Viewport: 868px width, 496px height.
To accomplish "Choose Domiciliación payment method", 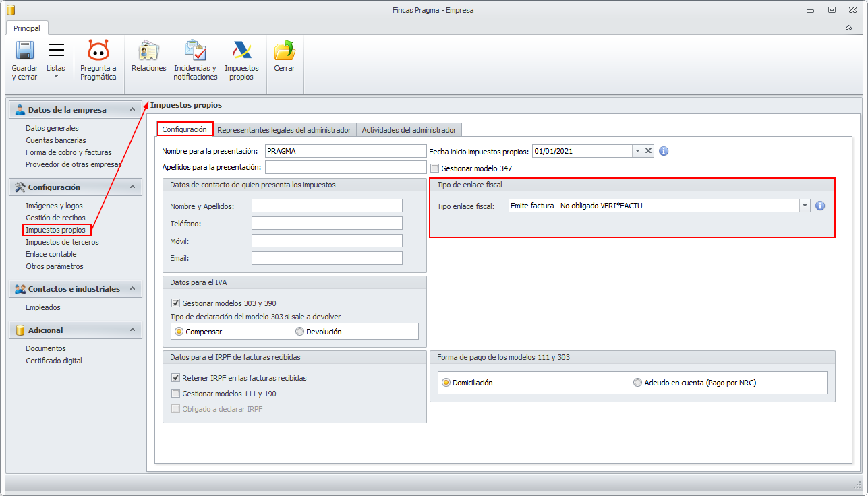I will pyautogui.click(x=446, y=383).
